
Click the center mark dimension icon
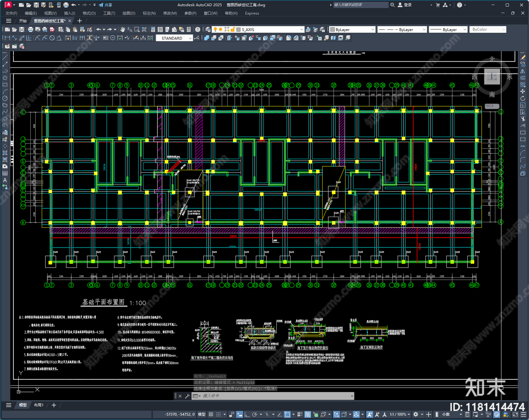(113, 38)
